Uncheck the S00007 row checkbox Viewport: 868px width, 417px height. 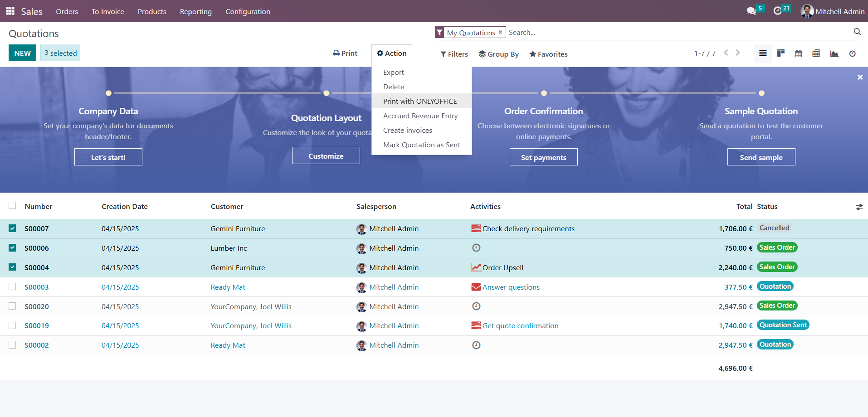pos(12,228)
